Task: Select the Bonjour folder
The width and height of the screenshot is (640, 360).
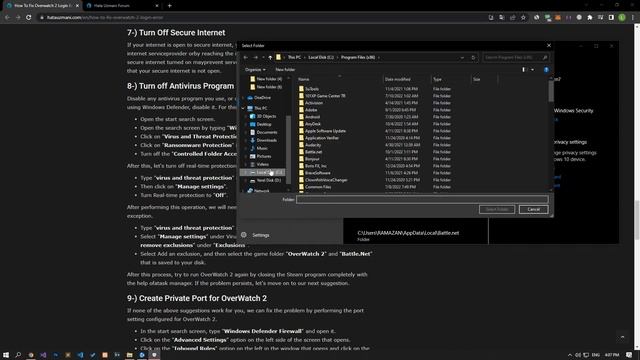Action: point(312,159)
